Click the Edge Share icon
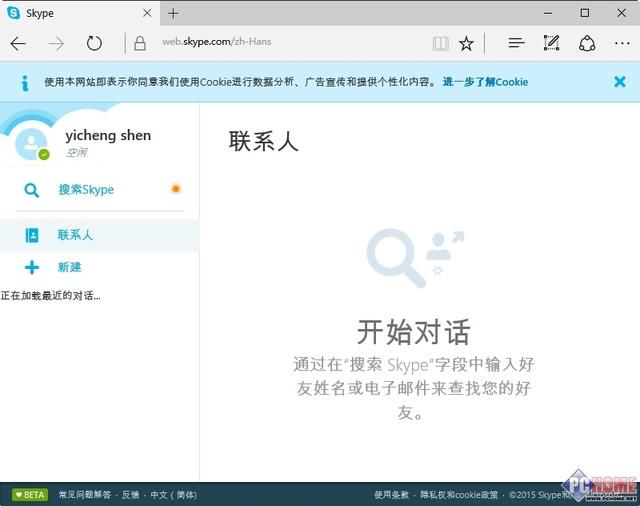 pos(587,43)
